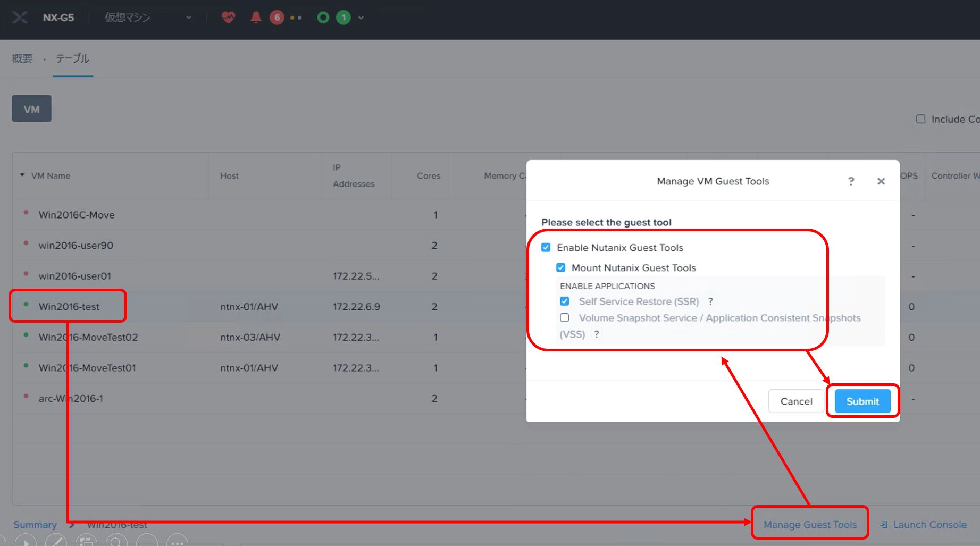Open the 仮想マシン view dropdown
This screenshot has width=980, height=546.
click(x=148, y=18)
